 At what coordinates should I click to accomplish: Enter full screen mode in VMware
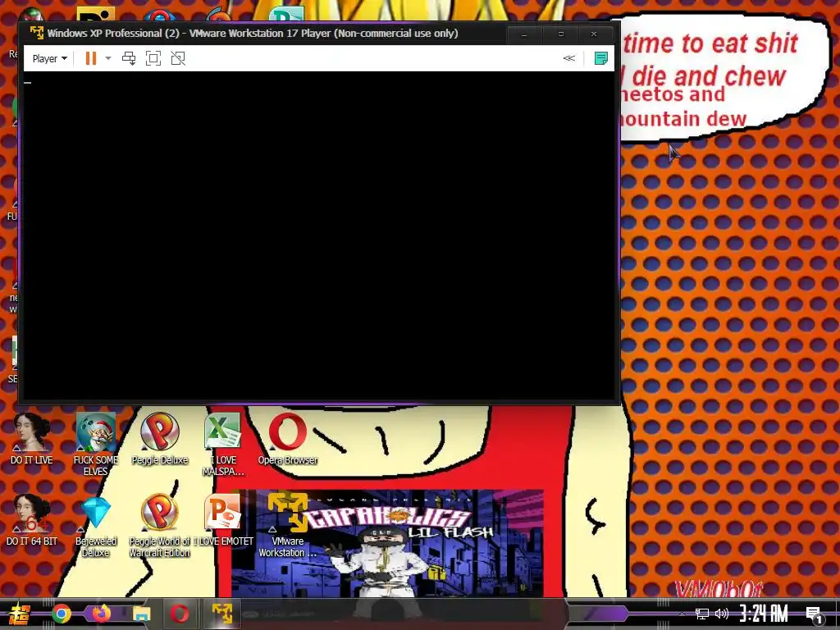pyautogui.click(x=153, y=58)
